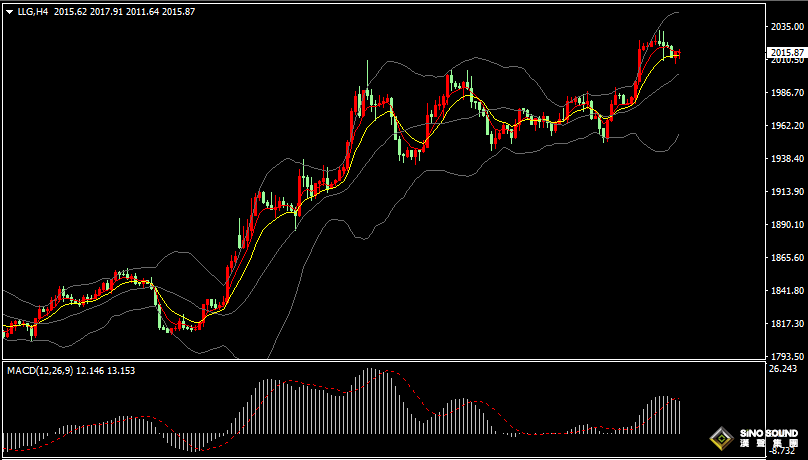Click the triangle arrow beside LLG,H4
808x460 pixels.
click(8, 12)
